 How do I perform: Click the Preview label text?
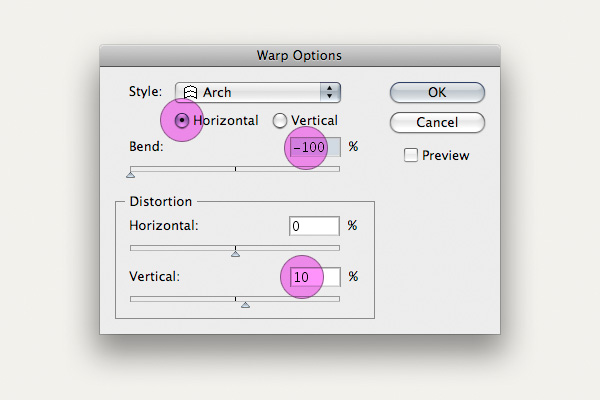tap(445, 155)
